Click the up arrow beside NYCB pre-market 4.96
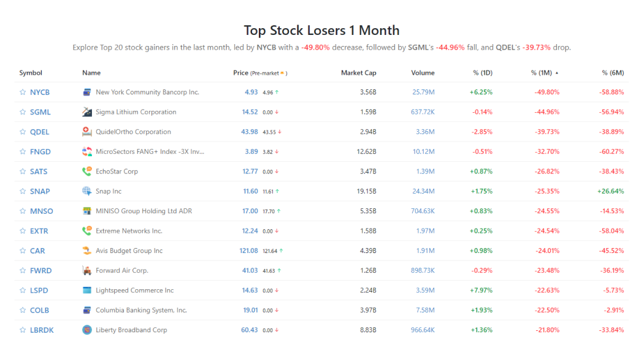This screenshot has width=644, height=337. [277, 93]
